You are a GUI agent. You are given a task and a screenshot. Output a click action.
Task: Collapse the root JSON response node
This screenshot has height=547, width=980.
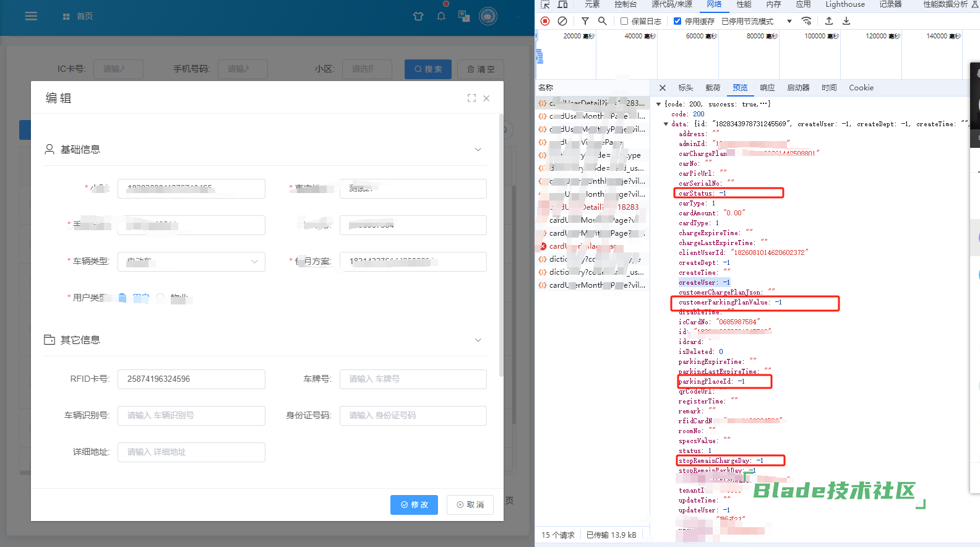pos(658,104)
